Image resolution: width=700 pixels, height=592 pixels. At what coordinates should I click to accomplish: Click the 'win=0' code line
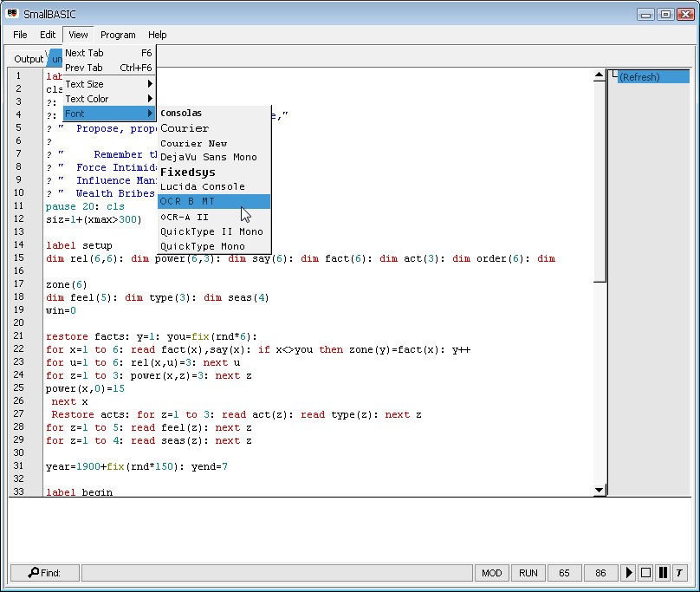coord(61,310)
